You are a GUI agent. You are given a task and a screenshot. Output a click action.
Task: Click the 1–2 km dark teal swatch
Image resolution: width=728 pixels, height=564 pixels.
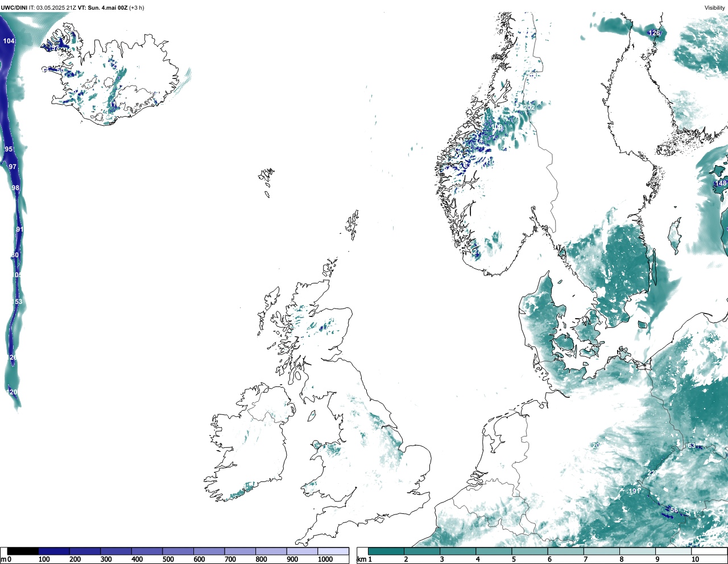coord(386,551)
